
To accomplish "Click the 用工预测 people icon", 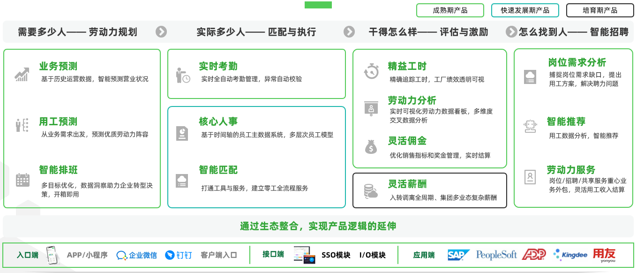I will (22, 125).
